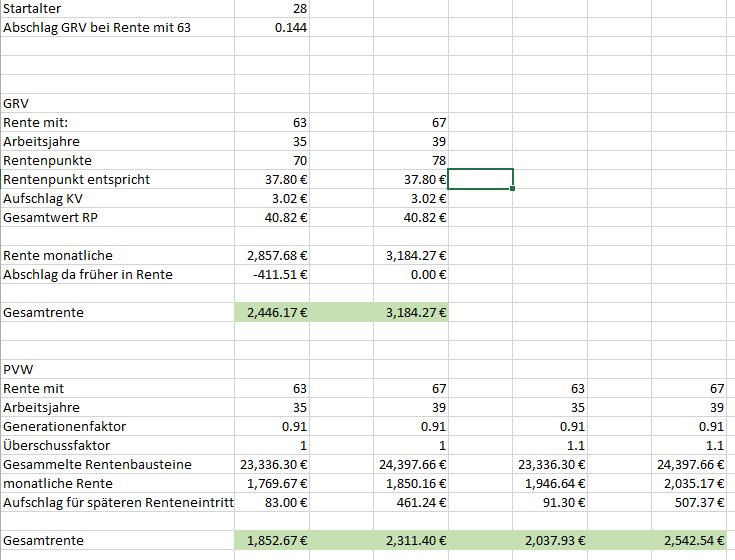Select the green Gesamtrente cell 3,184.27 €

[x=411, y=313]
